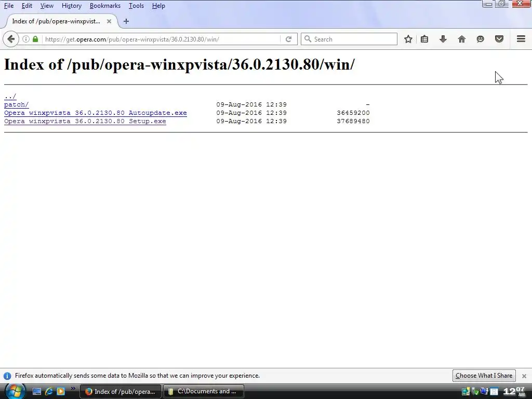Viewport: 532px width, 399px height.
Task: Open the checklist tray icon left of USB icon
Action: [x=466, y=392]
